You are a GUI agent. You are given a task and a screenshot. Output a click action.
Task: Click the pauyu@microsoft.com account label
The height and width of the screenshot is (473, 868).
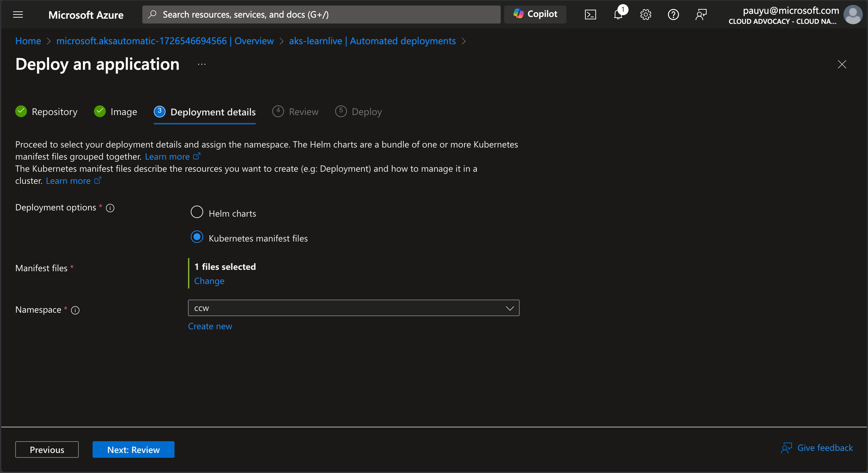791,10
